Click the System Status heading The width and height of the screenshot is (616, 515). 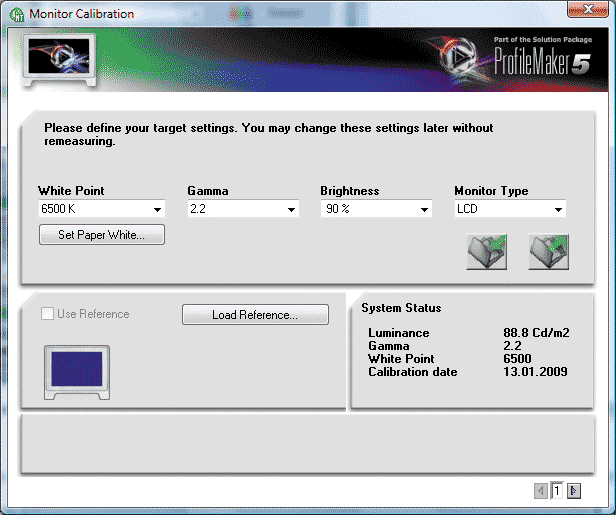[x=401, y=308]
